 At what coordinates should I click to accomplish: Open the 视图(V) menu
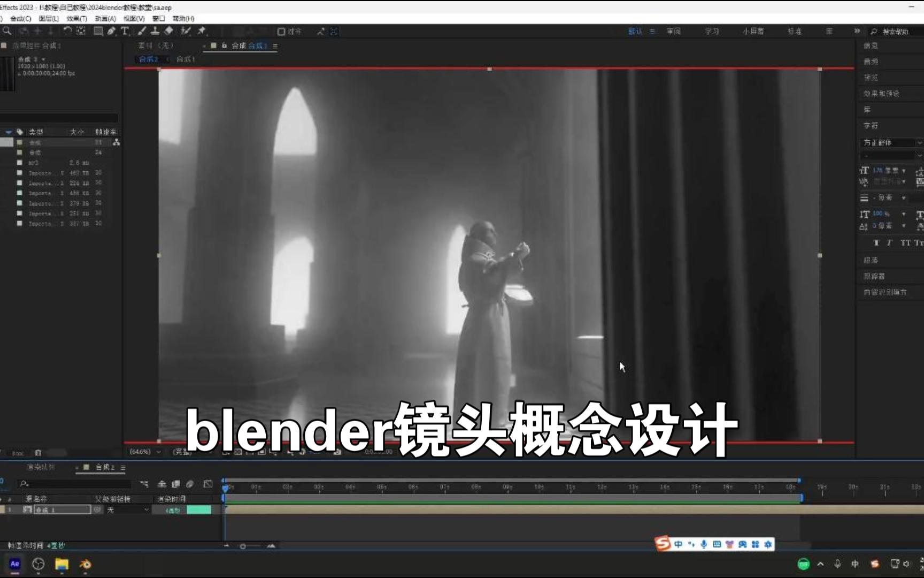coord(134,18)
